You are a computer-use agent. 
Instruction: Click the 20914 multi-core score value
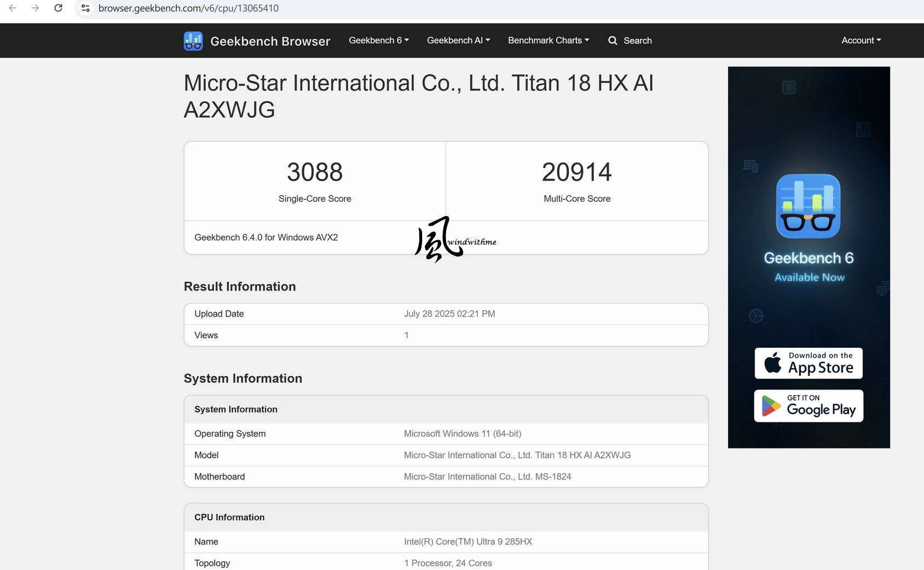(x=577, y=172)
